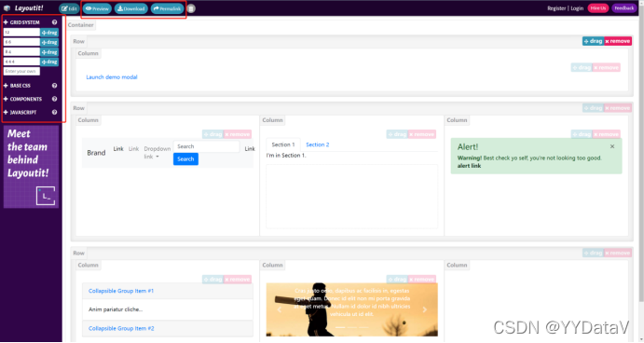This screenshot has width=644, height=343.
Task: Open the Components help question icon
Action: [54, 99]
